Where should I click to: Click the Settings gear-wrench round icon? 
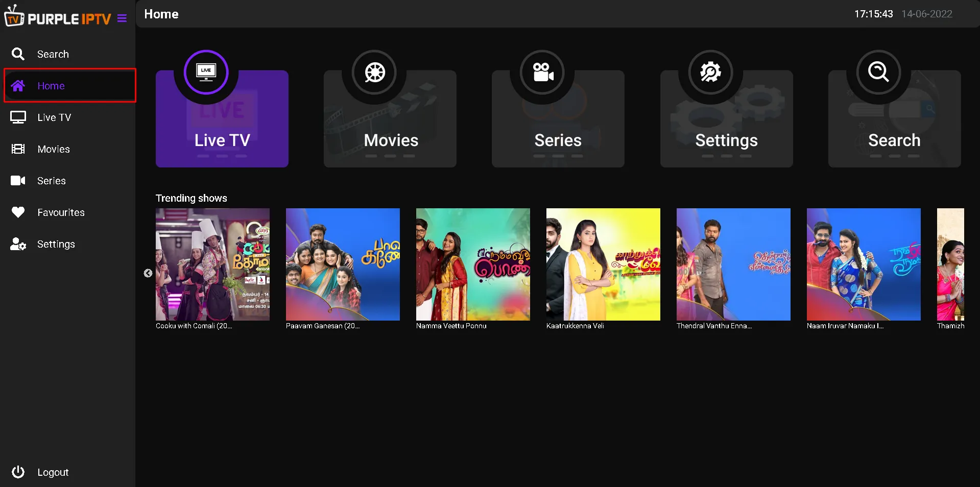coord(711,72)
